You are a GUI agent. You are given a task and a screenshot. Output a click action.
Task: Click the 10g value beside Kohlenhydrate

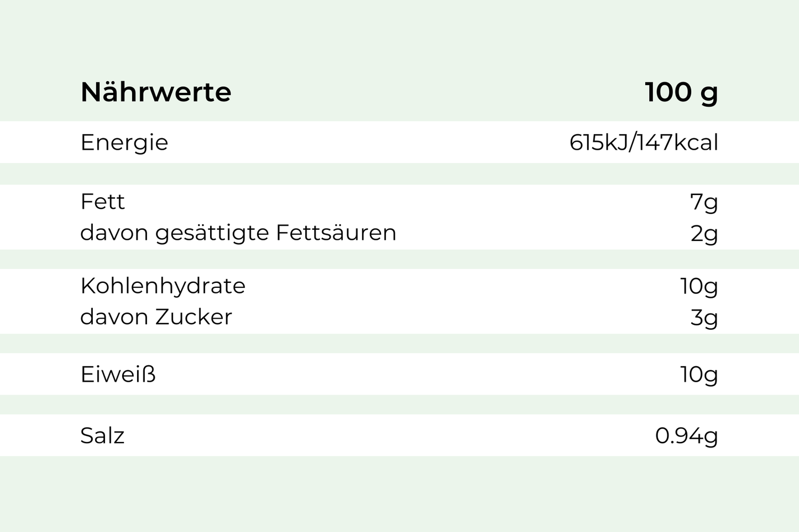[699, 286]
